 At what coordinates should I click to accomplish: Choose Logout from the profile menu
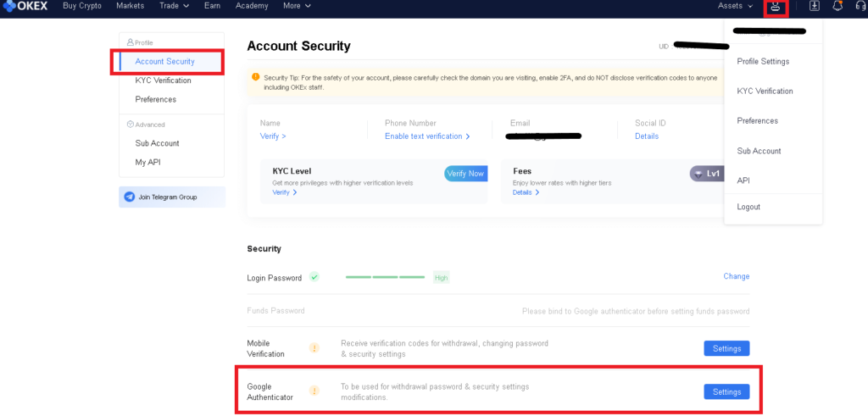pyautogui.click(x=748, y=207)
